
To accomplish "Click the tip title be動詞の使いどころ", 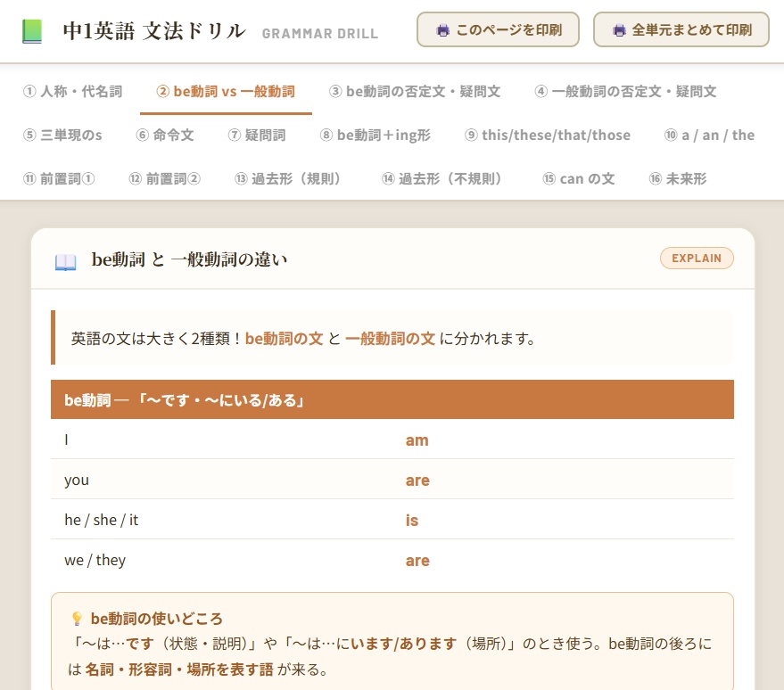I will (156, 619).
